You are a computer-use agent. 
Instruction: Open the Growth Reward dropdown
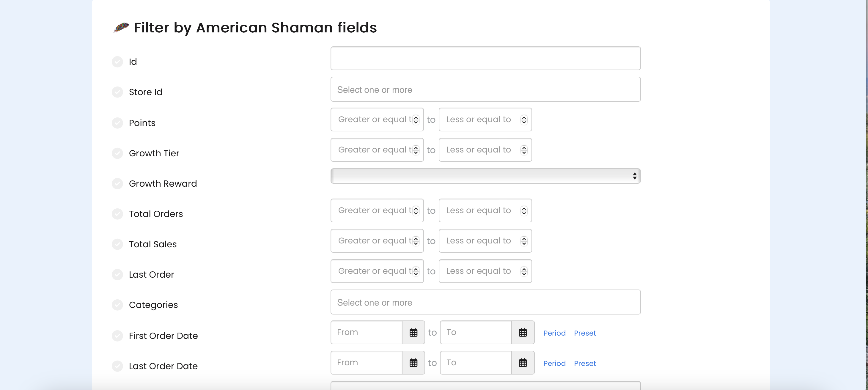[485, 176]
